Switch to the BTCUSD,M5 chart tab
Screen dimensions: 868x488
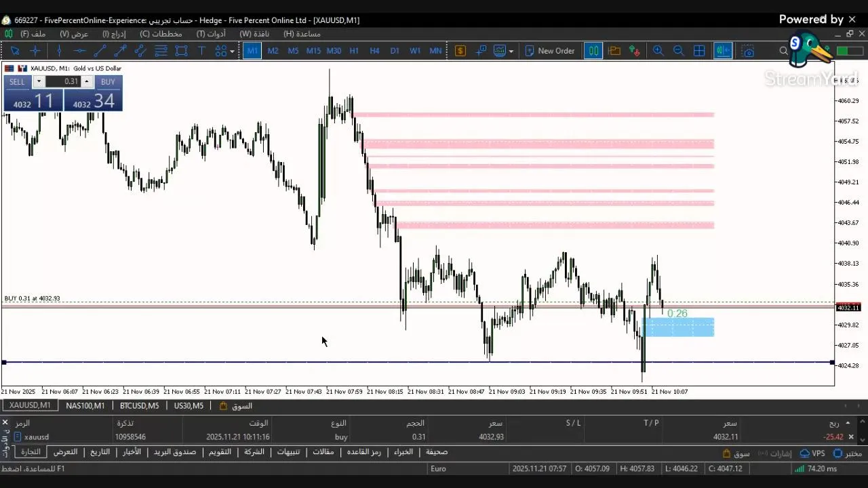pos(140,406)
